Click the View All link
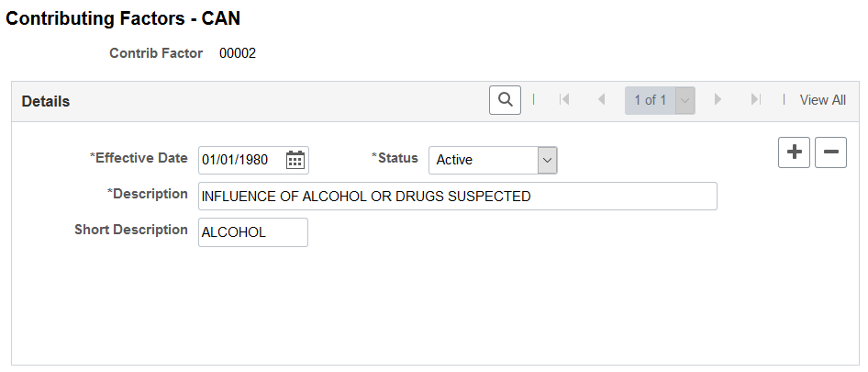868x372 pixels. click(x=823, y=100)
